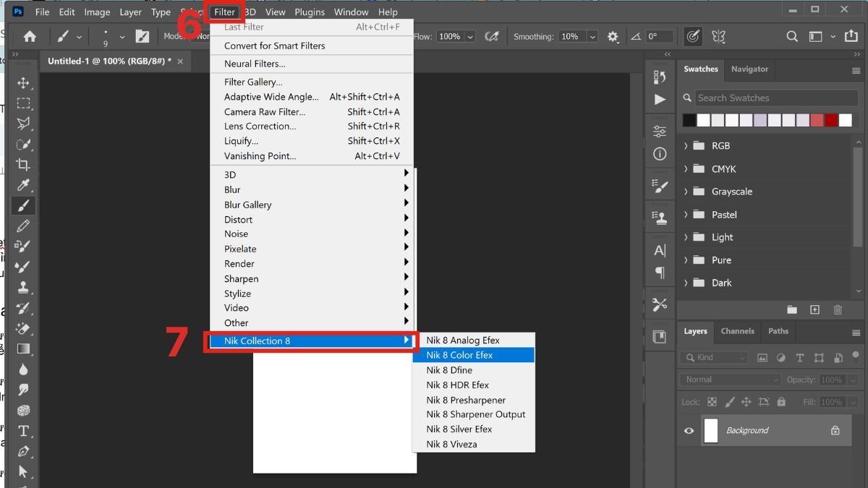Delete swatch using trash icon
868x488 pixels.
(838, 309)
